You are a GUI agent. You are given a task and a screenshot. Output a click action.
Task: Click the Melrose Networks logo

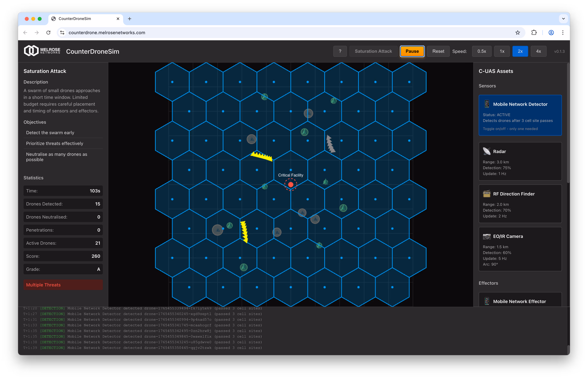coord(42,51)
